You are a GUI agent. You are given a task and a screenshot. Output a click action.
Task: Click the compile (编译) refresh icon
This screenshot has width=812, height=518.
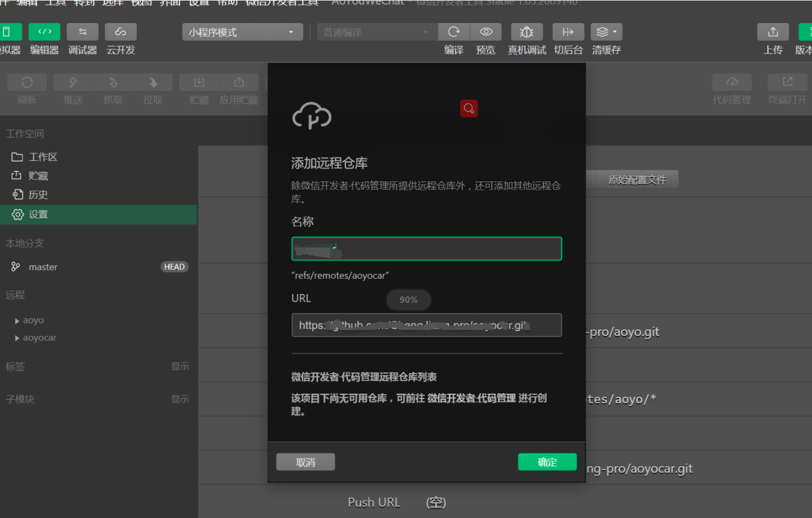pos(454,32)
